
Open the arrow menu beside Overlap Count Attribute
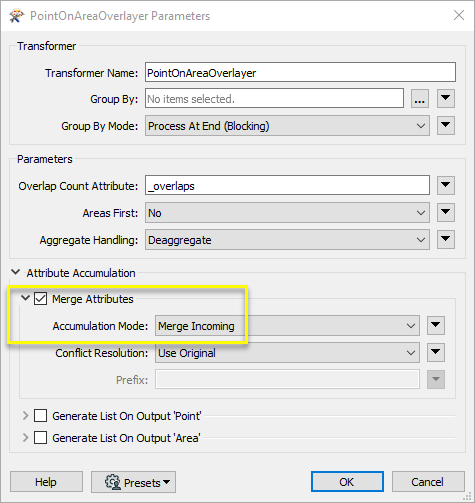[446, 185]
